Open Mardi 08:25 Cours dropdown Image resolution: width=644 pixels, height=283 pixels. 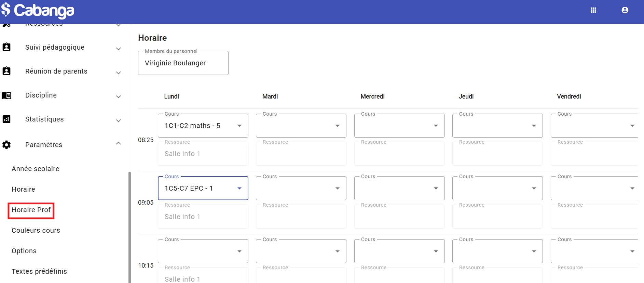[337, 126]
